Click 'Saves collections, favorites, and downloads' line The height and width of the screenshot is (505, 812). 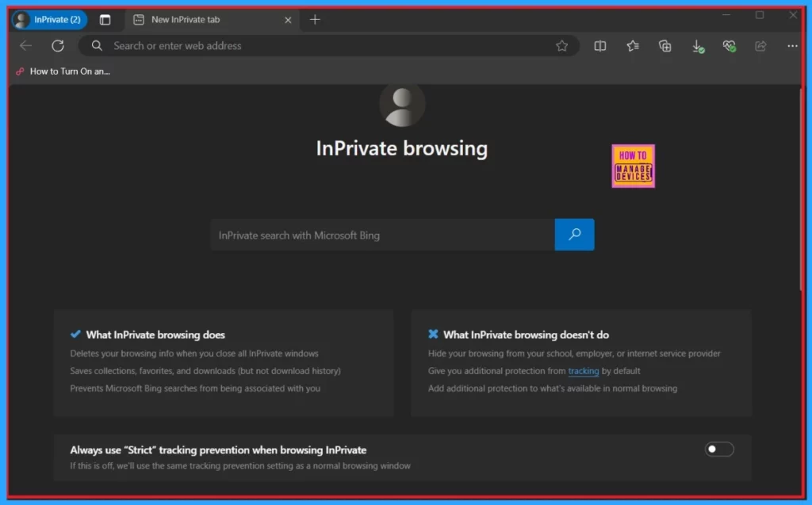point(205,371)
